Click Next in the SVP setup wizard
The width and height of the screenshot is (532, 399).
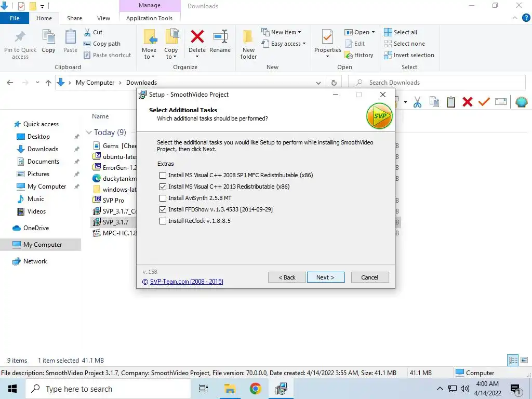click(x=326, y=277)
